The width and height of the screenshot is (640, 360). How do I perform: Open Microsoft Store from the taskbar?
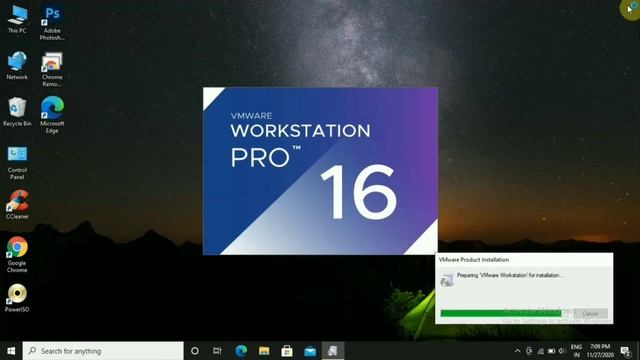coord(287,351)
